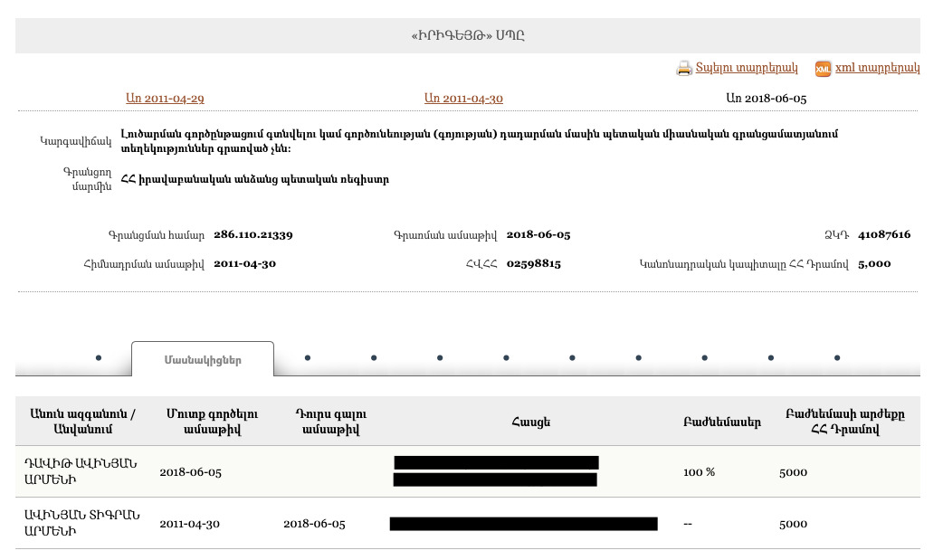943x560 pixels.
Task: Switch to the Մասնակիցներ tab
Action: pyautogui.click(x=203, y=359)
